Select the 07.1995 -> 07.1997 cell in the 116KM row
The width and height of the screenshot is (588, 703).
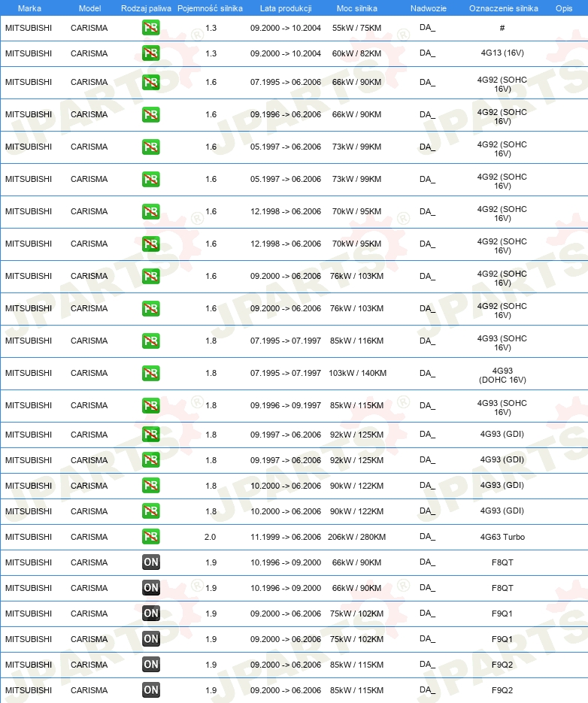(286, 341)
